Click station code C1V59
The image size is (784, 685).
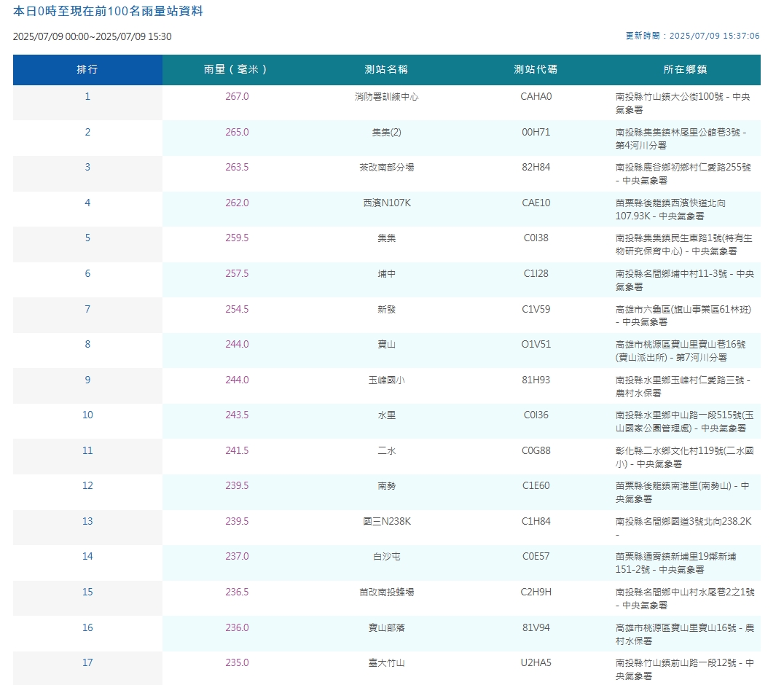point(536,309)
